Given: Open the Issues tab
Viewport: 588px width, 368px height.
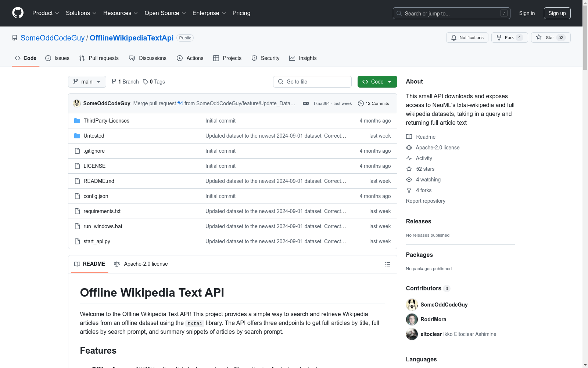Looking at the screenshot, I should point(57,58).
